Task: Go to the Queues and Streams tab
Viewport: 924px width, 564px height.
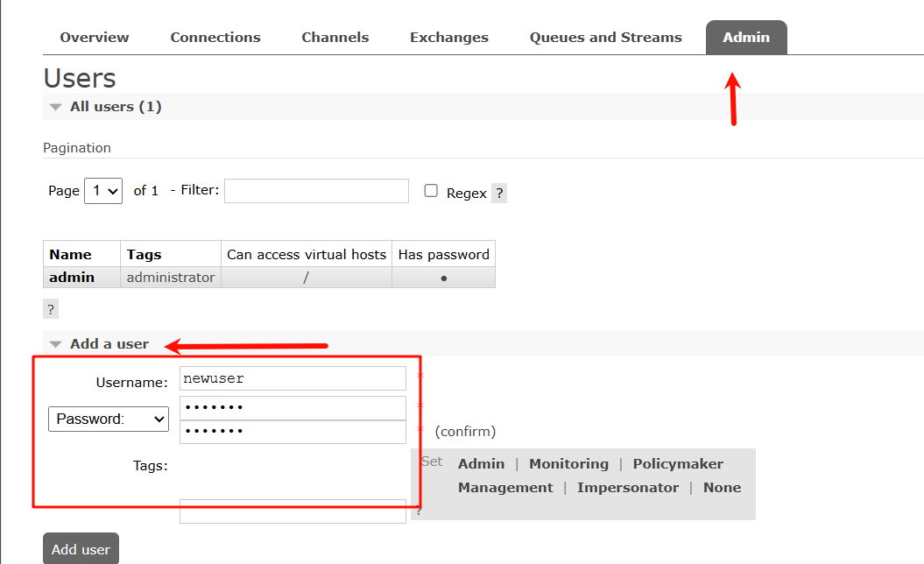Action: [x=605, y=38]
